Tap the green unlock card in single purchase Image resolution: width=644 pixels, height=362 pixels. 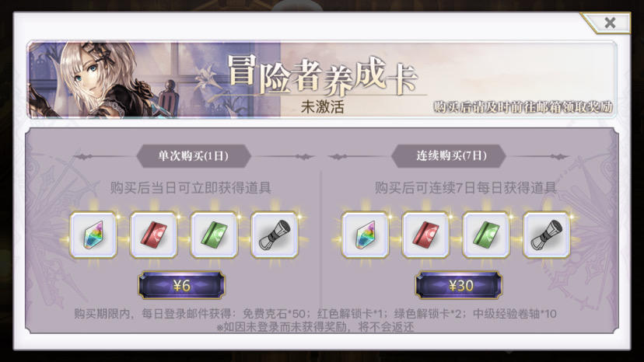click(214, 235)
